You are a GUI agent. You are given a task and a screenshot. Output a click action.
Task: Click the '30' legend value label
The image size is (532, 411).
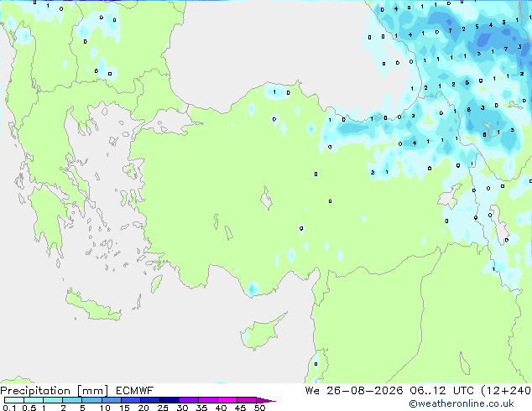click(x=182, y=408)
